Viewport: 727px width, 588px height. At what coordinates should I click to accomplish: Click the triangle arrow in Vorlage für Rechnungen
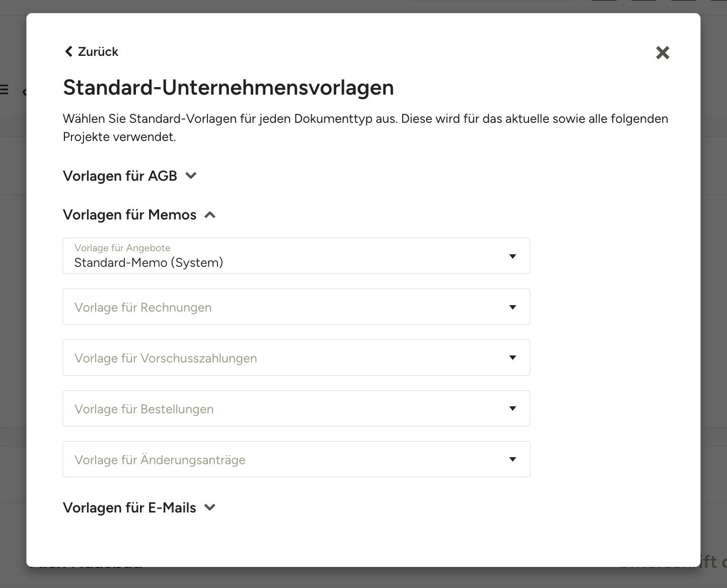coord(513,307)
